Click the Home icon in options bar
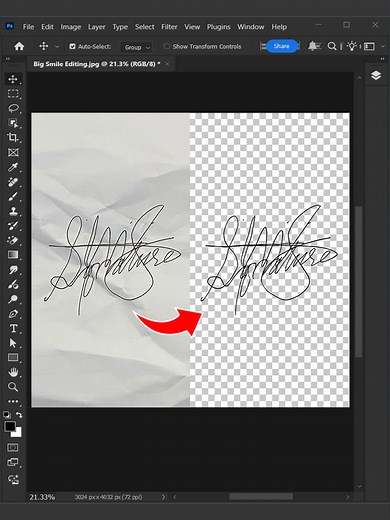This screenshot has width=390, height=520. pyautogui.click(x=19, y=46)
